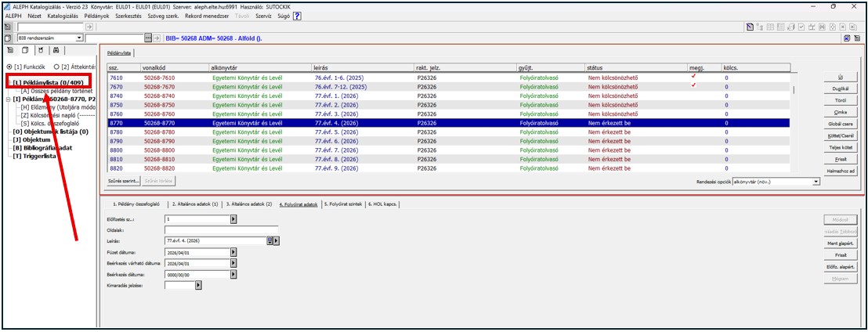This screenshot has height=332, width=868.
Task: Open the third navigation tab icon in left pane
Action: 41,50
